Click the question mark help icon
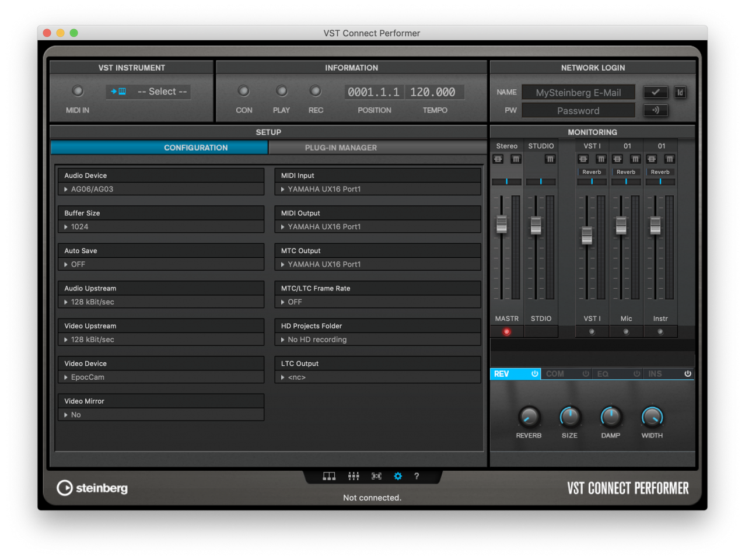Viewport: 745px width, 560px height. coord(417,476)
